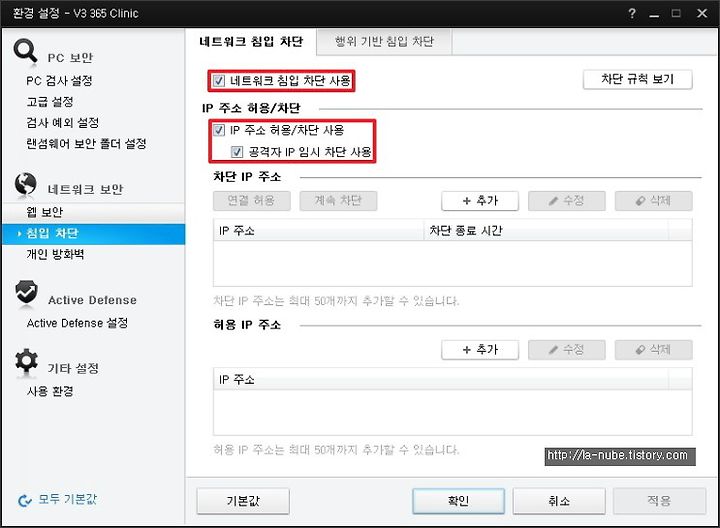
Task: Click 기타 설정 section heading
Action: pos(73,368)
